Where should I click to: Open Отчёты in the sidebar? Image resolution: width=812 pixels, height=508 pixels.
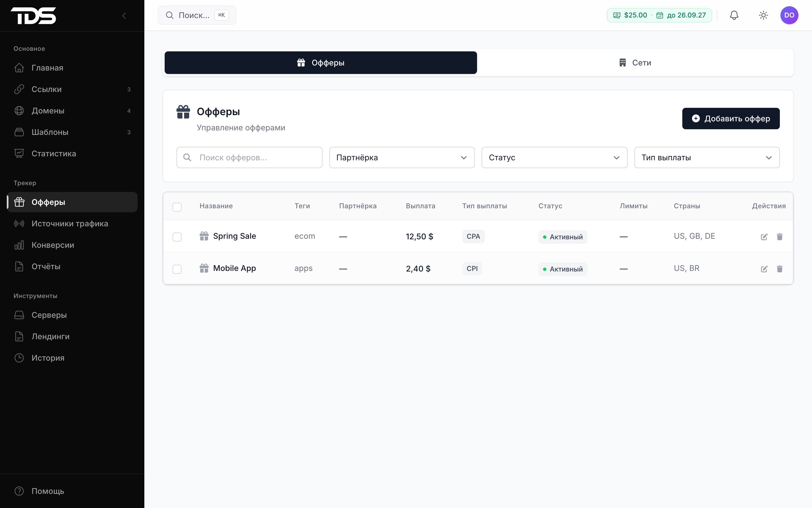[x=72, y=267]
